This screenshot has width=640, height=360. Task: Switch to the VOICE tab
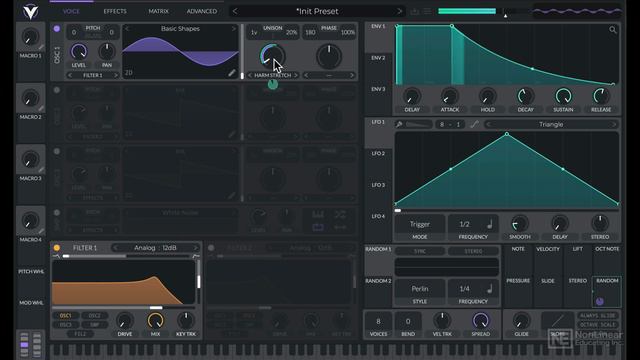(71, 11)
